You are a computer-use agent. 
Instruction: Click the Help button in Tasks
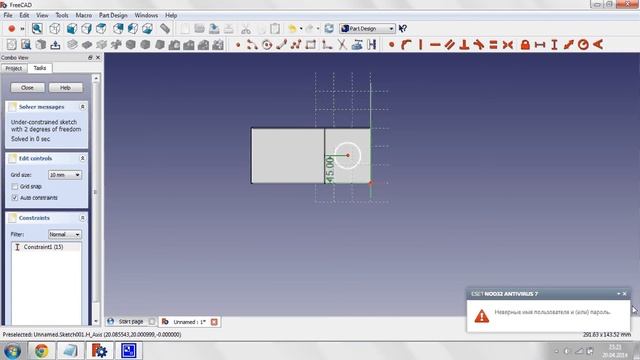[x=65, y=88]
